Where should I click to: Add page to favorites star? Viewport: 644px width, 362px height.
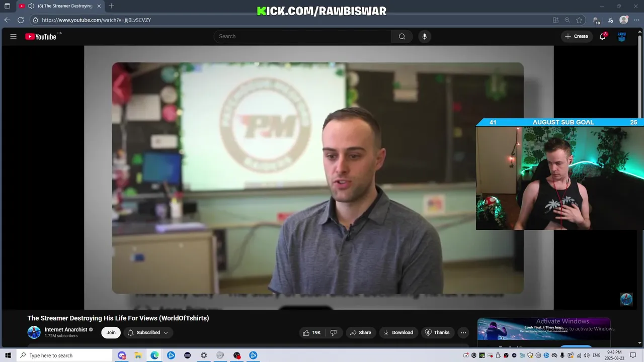(579, 20)
